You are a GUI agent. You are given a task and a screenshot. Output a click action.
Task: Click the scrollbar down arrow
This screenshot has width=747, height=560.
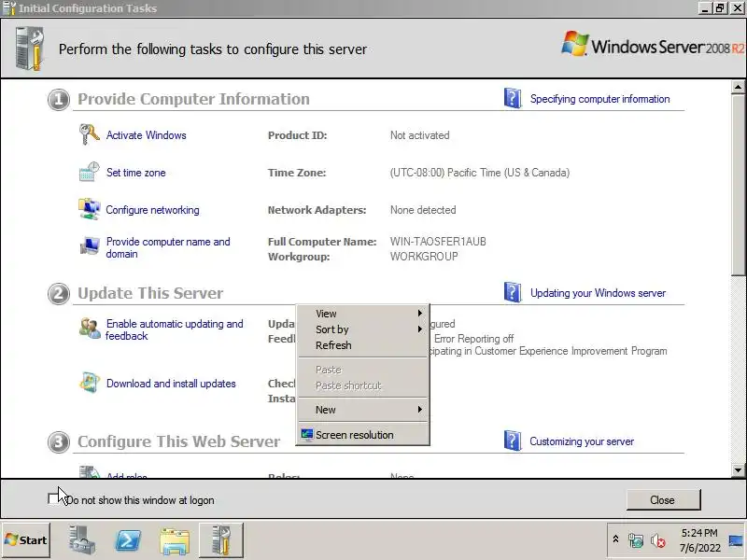coord(738,470)
